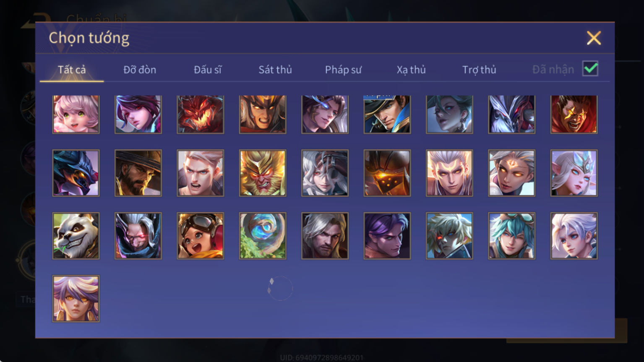Choose the bearded cowboy hat hero

point(138,173)
